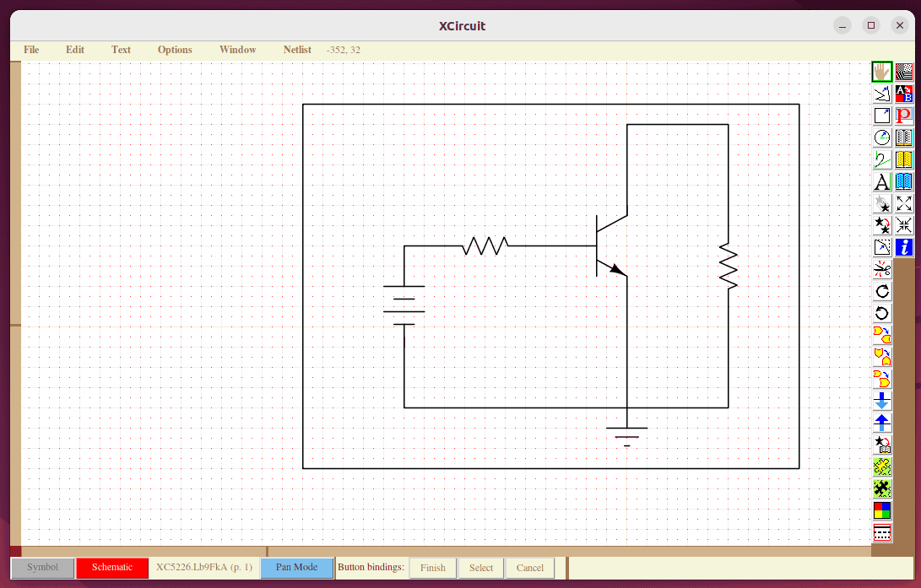The width and height of the screenshot is (921, 588).
Task: Select the arc drawing tool
Action: (x=881, y=138)
